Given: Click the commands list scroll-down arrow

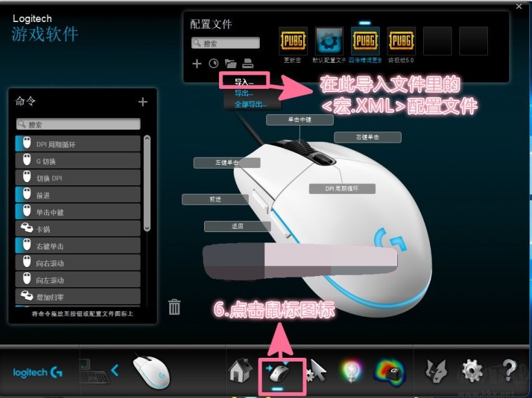Looking at the screenshot, I should (147, 228).
